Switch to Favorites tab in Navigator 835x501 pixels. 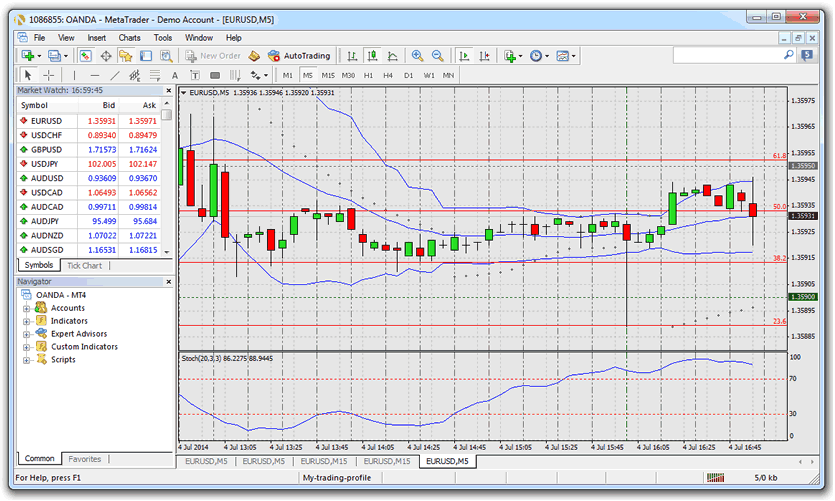pyautogui.click(x=85, y=459)
